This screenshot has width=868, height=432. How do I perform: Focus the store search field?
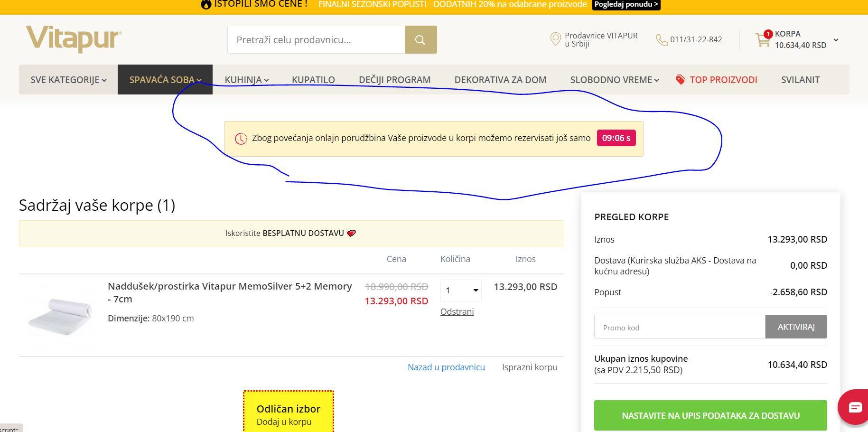click(x=316, y=40)
